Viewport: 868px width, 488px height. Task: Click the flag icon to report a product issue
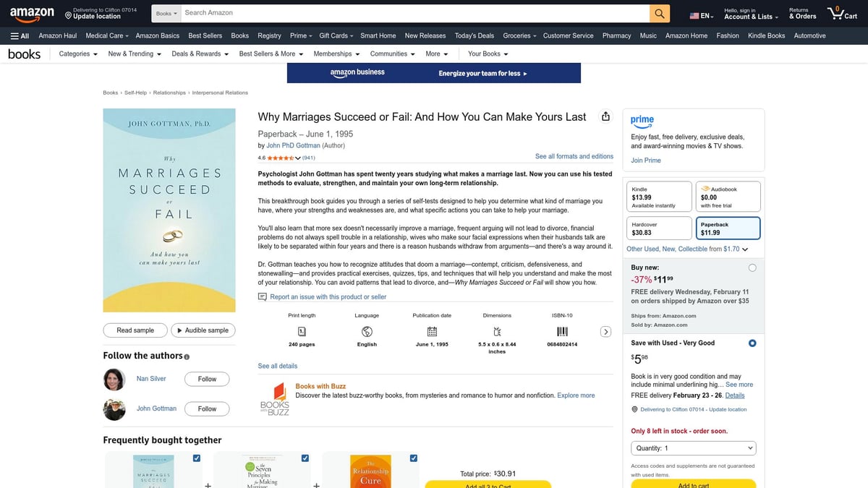tap(263, 296)
